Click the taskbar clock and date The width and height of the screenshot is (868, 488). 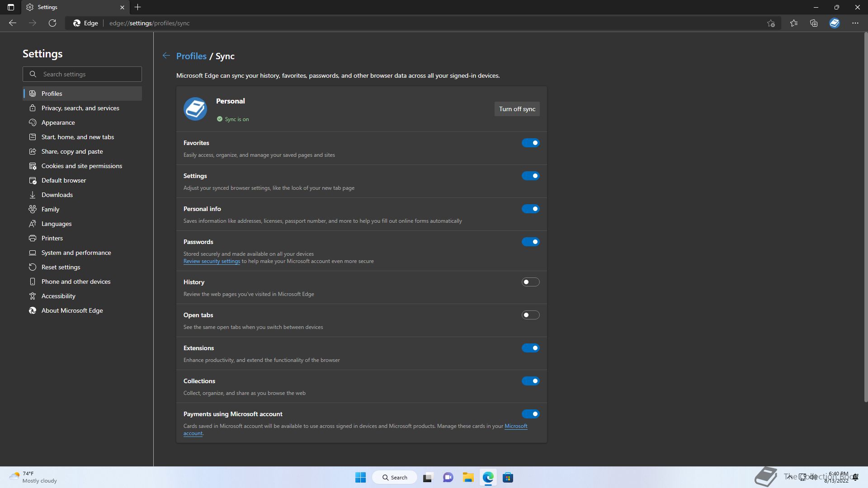tap(836, 477)
